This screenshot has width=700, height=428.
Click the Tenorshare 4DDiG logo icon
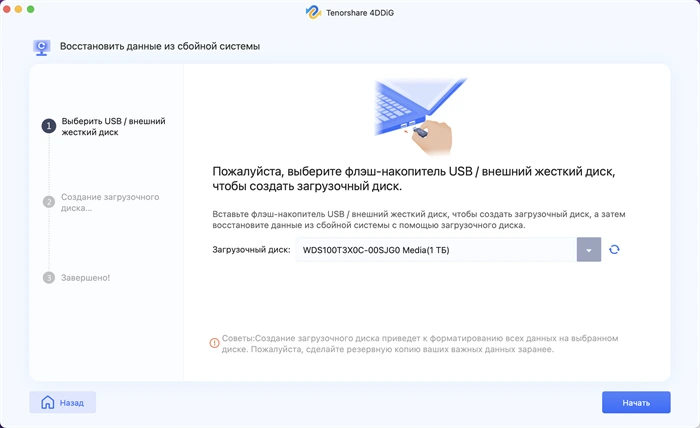[313, 12]
